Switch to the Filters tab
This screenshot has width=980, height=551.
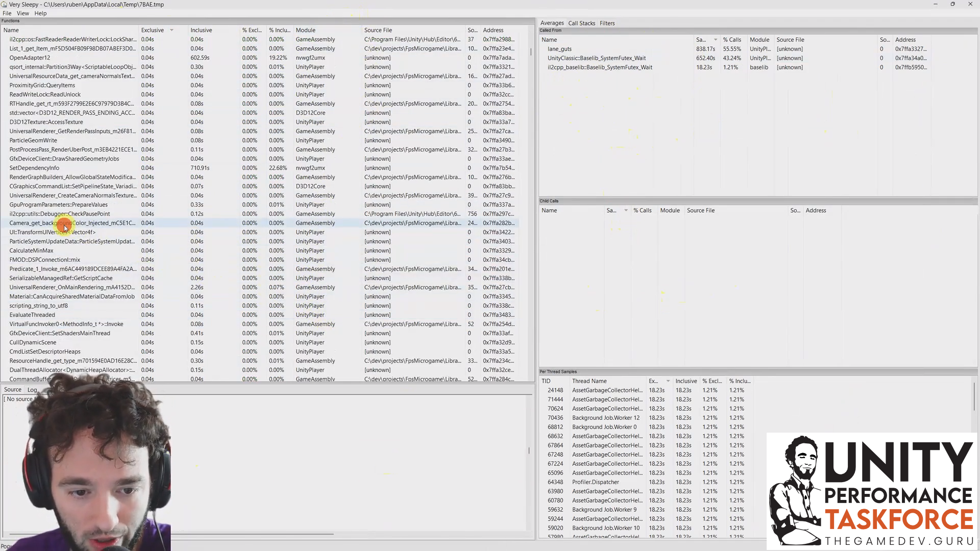click(x=607, y=23)
